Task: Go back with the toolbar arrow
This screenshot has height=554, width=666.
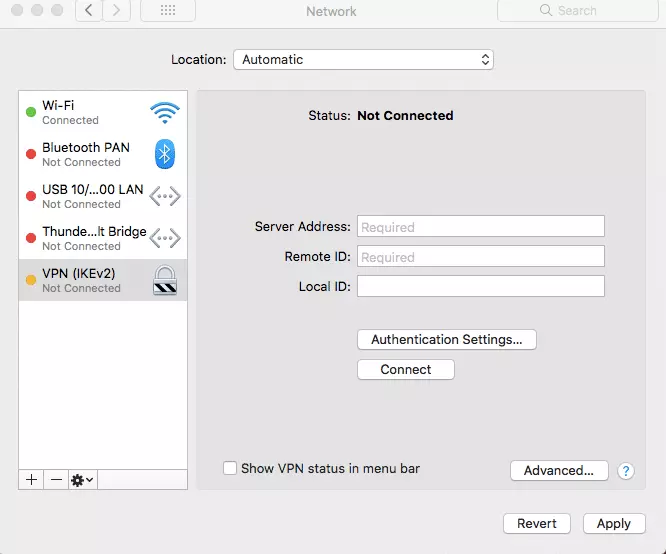Action: pyautogui.click(x=89, y=11)
